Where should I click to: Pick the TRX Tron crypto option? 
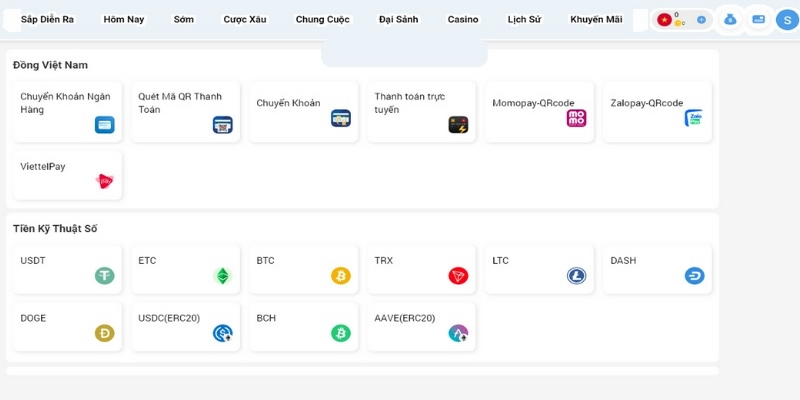point(422,269)
